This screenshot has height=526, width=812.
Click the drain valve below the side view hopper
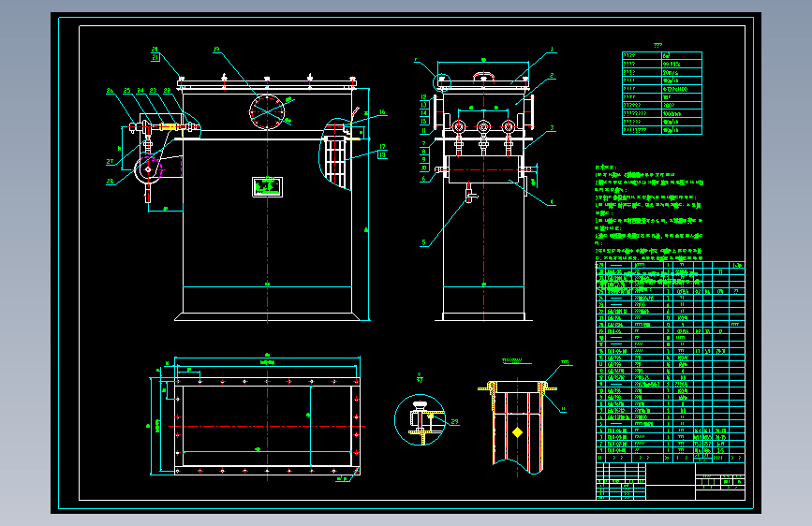tap(470, 193)
